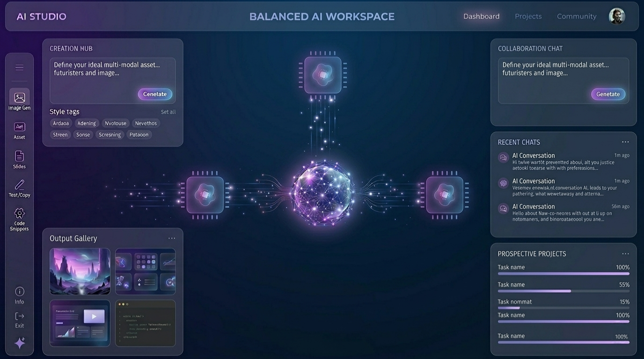The width and height of the screenshot is (644, 359).
Task: Click the Style tags heading
Action: pyautogui.click(x=64, y=112)
